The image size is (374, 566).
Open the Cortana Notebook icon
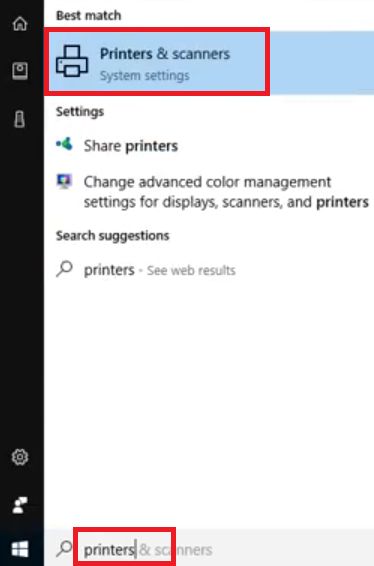coord(20,71)
